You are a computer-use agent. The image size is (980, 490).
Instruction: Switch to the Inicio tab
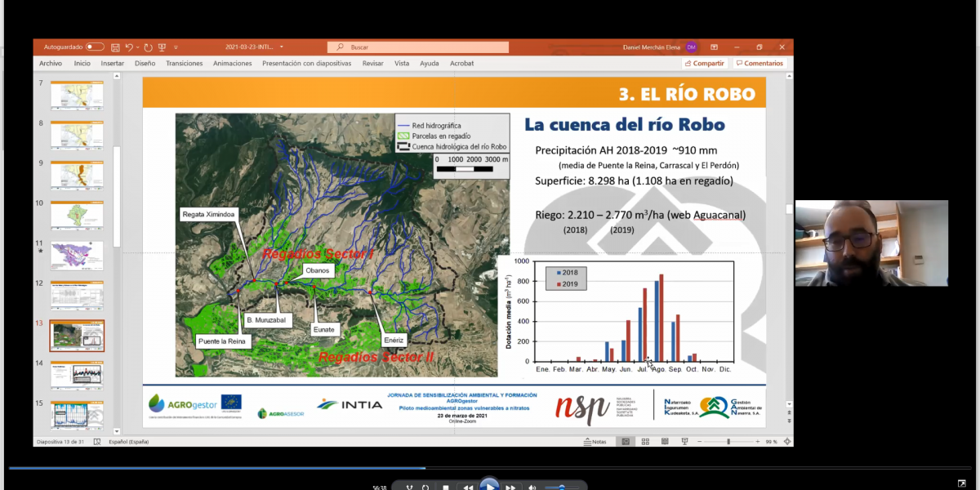click(82, 63)
